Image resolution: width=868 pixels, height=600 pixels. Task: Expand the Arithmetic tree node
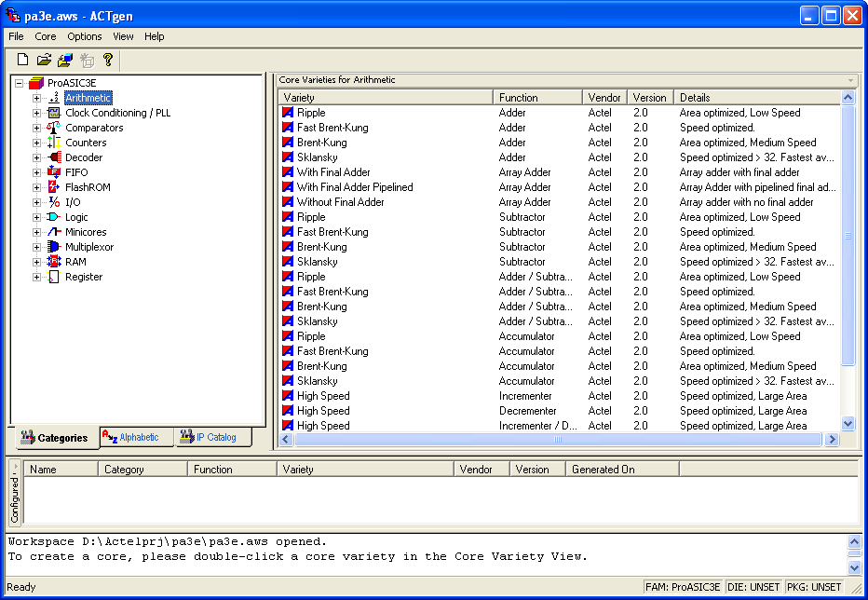tap(36, 98)
